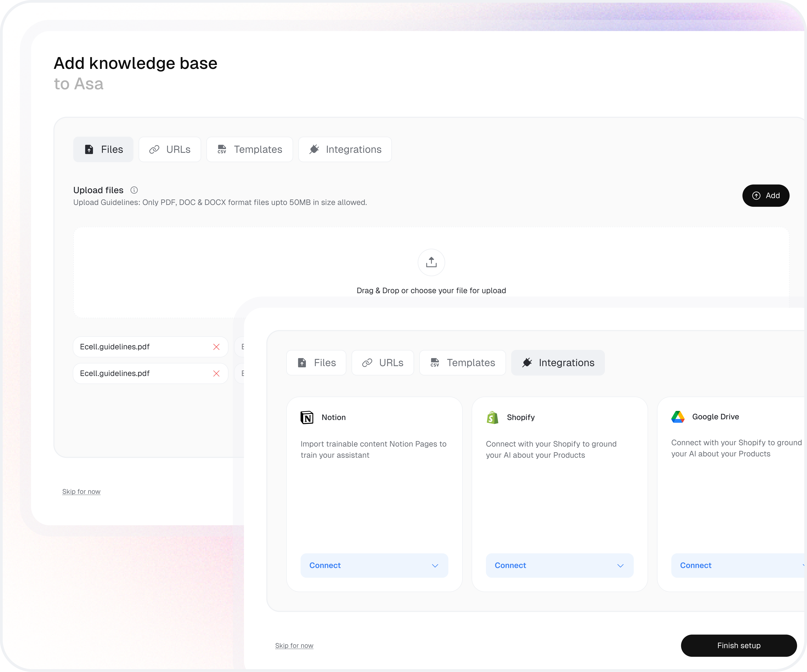Remove the first Ecell.guidelines.pdf file

pyautogui.click(x=216, y=347)
